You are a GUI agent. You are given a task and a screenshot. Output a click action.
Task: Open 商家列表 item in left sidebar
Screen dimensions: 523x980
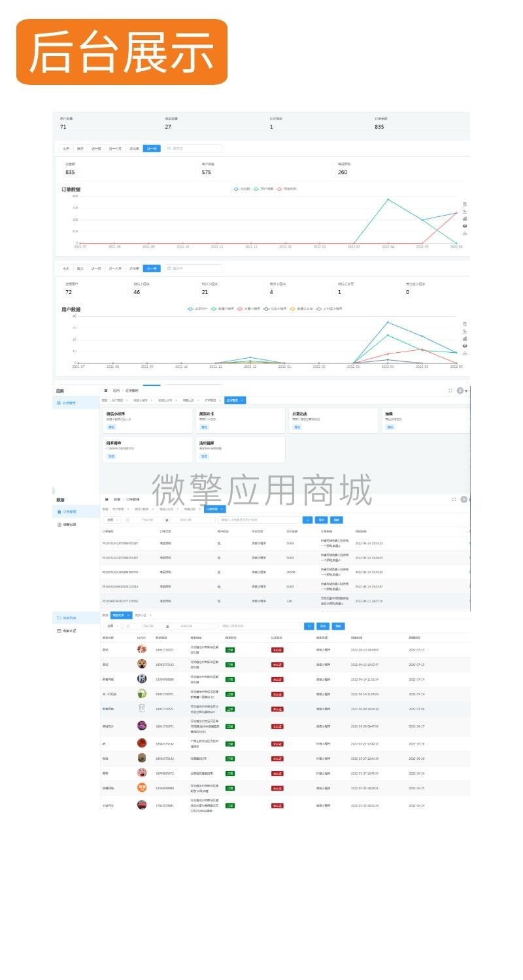[x=76, y=617]
